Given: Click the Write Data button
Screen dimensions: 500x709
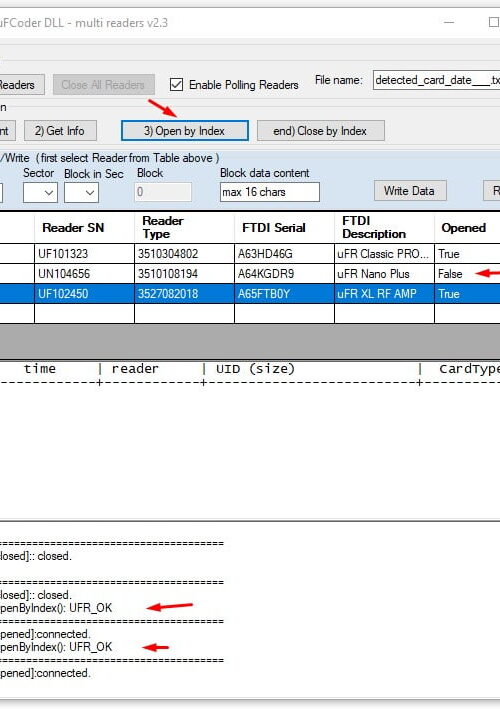Looking at the screenshot, I should point(410,191).
